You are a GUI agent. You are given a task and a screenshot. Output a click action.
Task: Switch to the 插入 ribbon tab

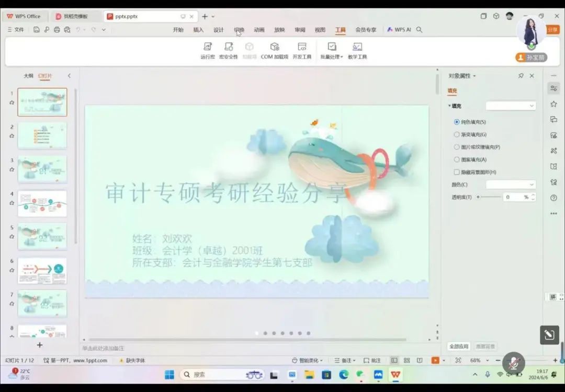(198, 30)
